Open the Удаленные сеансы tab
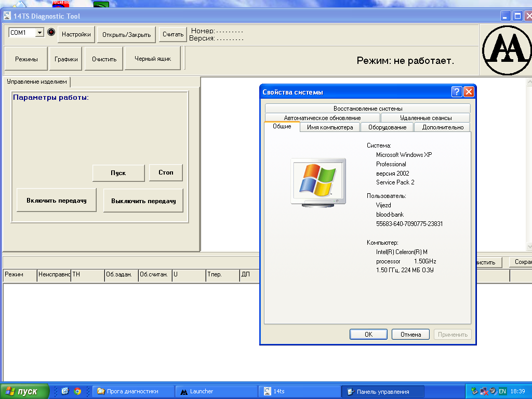The height and width of the screenshot is (399, 532). [x=426, y=118]
